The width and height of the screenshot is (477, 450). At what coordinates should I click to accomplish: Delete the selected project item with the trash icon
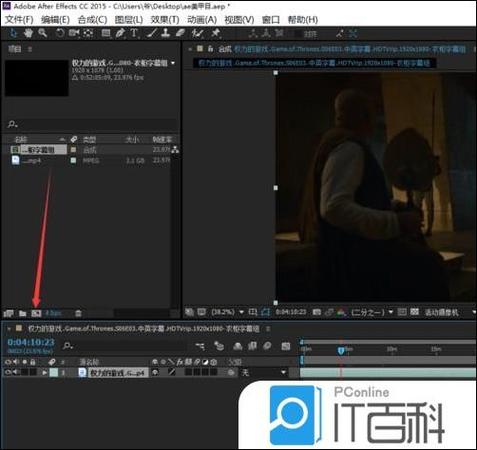click(x=78, y=314)
